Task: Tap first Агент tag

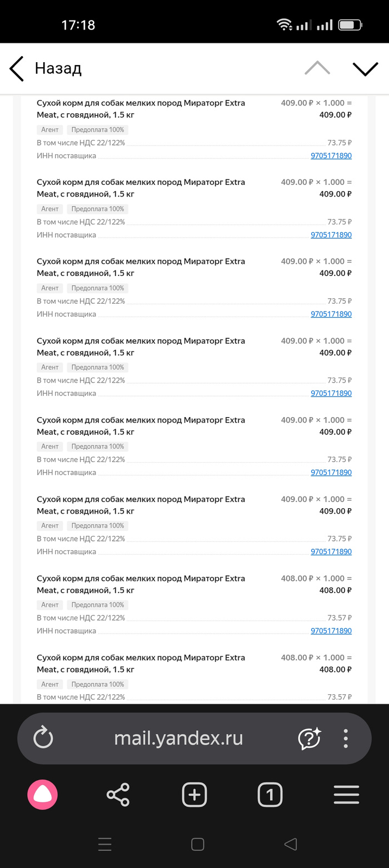Action: [50, 130]
